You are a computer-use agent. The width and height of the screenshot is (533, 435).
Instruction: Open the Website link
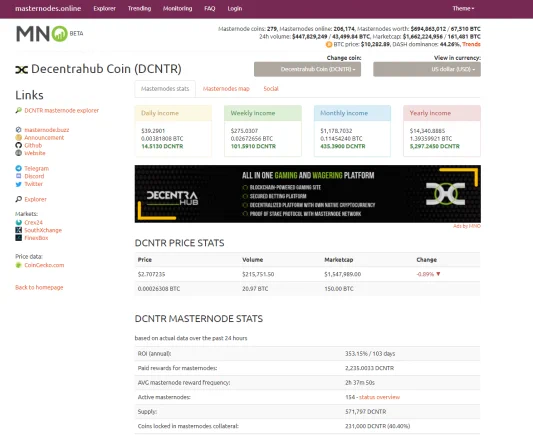[x=35, y=153]
